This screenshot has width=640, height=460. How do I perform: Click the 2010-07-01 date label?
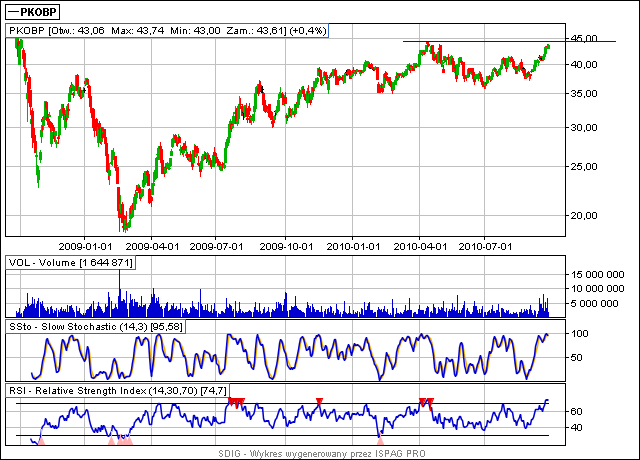(485, 247)
